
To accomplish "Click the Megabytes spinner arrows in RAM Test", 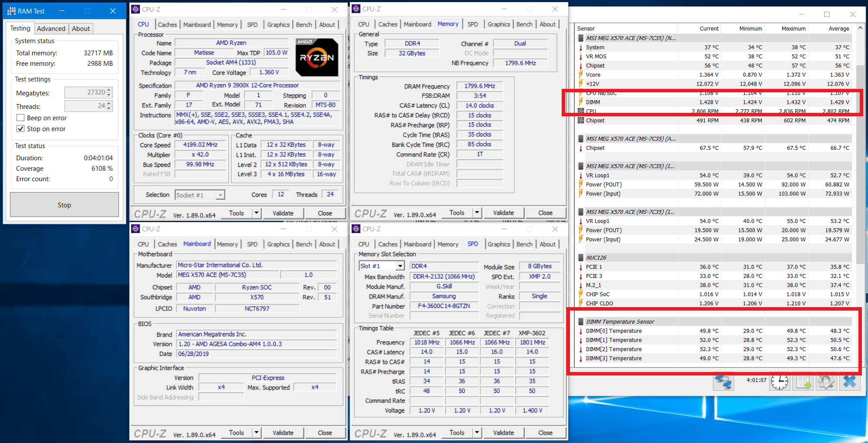I will pos(109,92).
